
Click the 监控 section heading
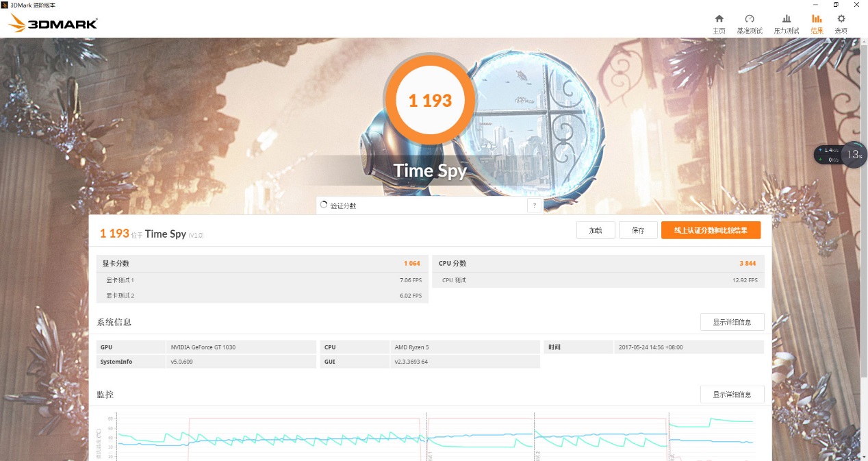click(x=105, y=395)
